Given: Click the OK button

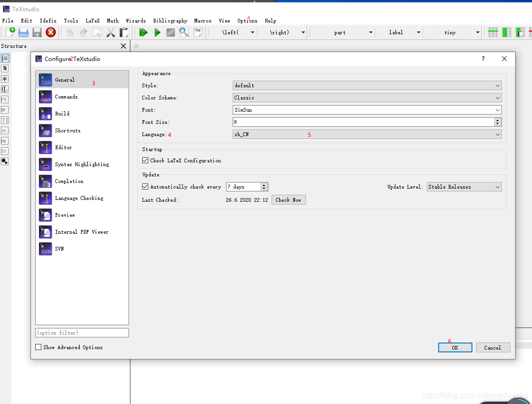Looking at the screenshot, I should tap(455, 347).
